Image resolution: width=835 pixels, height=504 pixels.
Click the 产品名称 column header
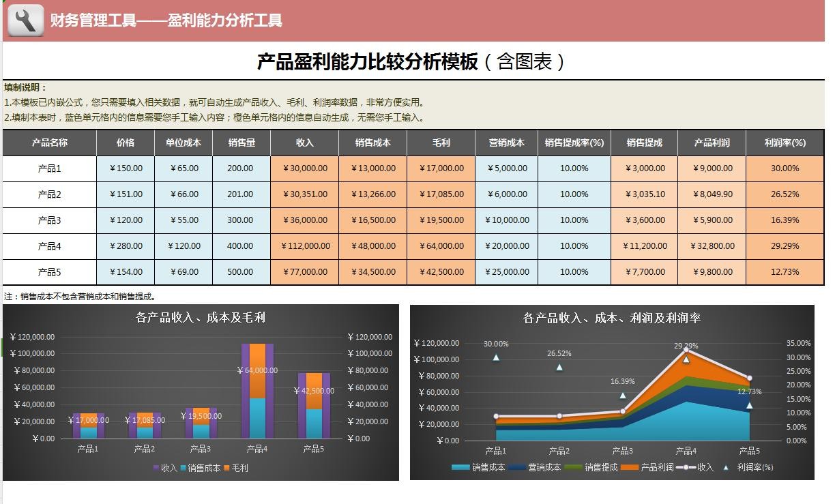click(49, 143)
